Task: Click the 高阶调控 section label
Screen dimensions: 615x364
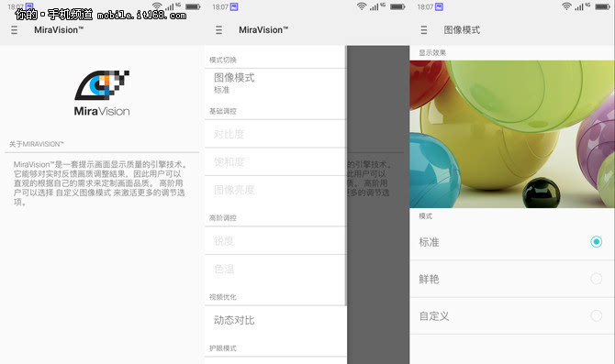Action: pyautogui.click(x=223, y=218)
